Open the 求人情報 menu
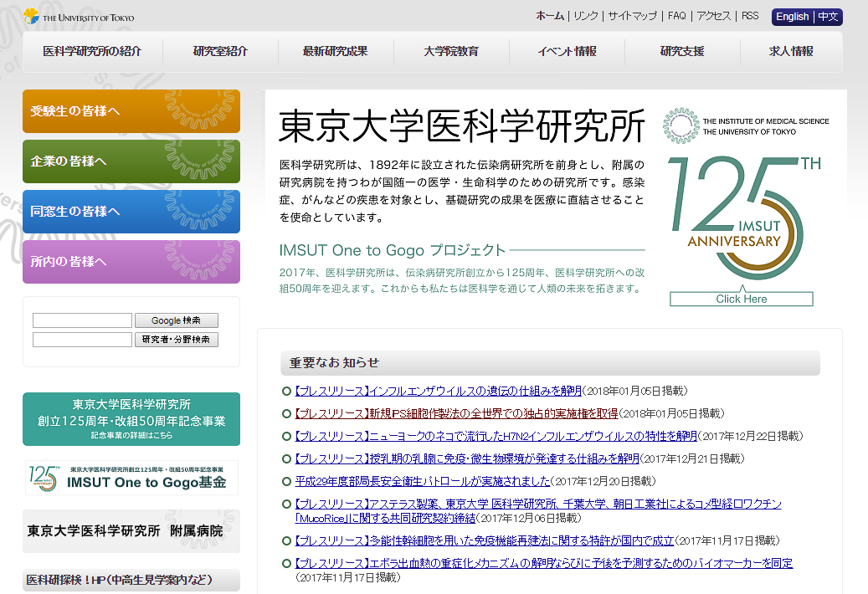The image size is (868, 594). pyautogui.click(x=791, y=51)
